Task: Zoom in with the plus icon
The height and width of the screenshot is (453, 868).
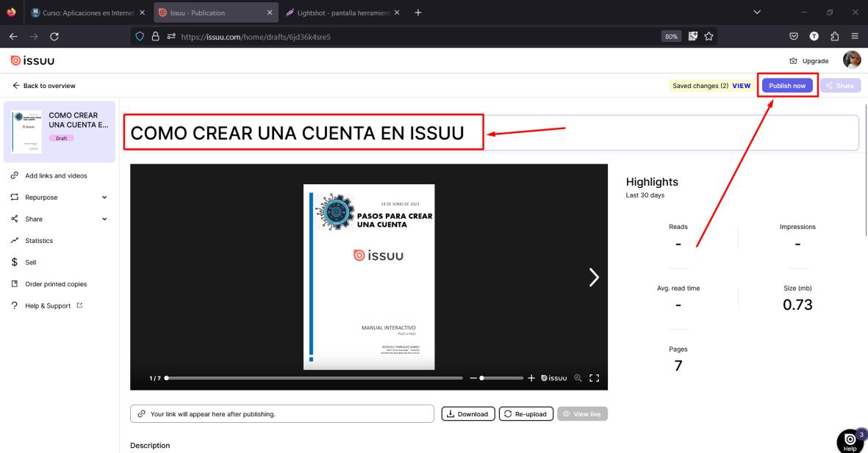Action: (531, 378)
